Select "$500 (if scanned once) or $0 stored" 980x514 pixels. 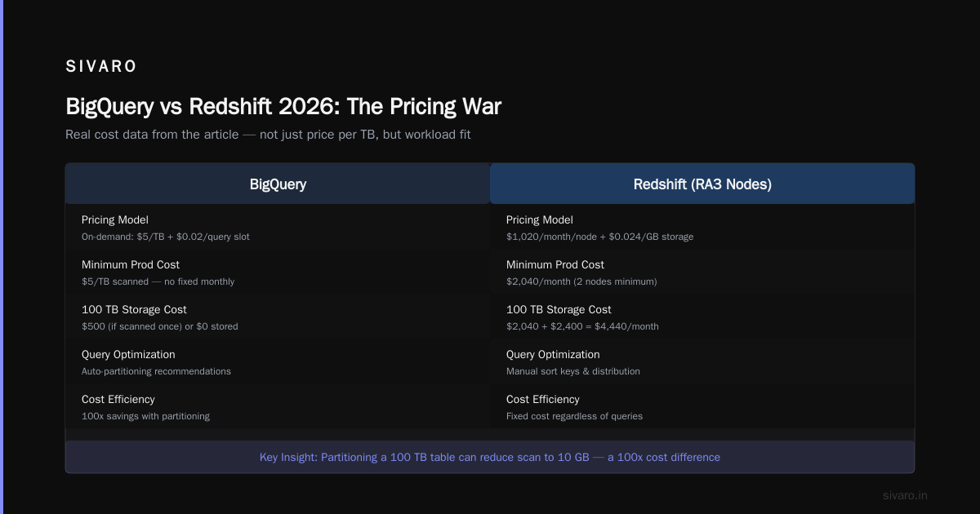click(160, 326)
